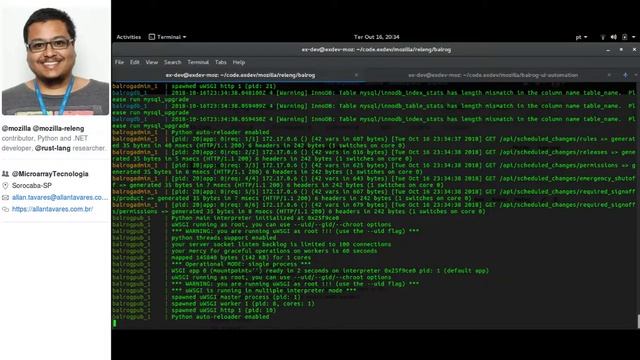Open the View menu

coord(151,62)
